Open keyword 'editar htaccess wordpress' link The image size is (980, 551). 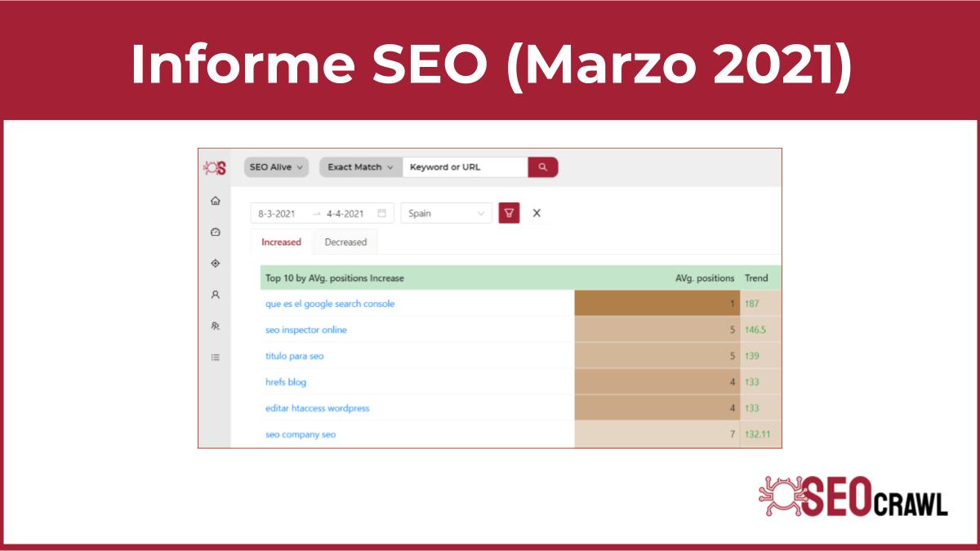pyautogui.click(x=318, y=408)
